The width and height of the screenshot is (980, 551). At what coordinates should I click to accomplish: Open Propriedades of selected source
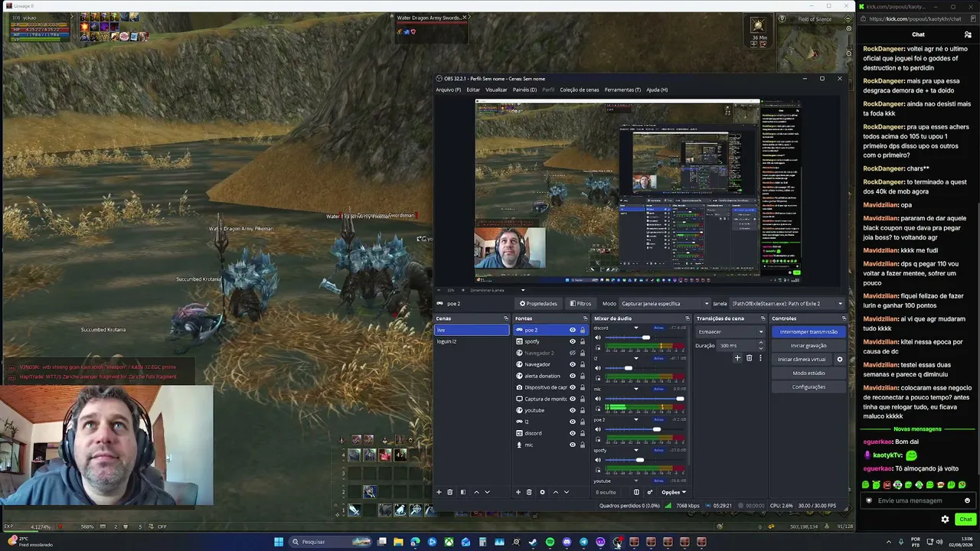click(538, 304)
